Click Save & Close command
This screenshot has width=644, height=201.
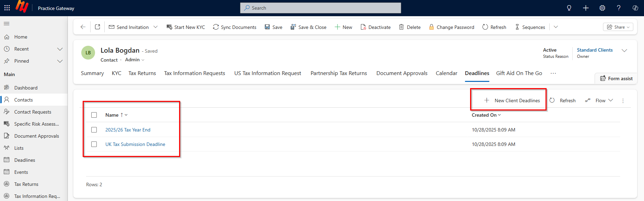308,27
